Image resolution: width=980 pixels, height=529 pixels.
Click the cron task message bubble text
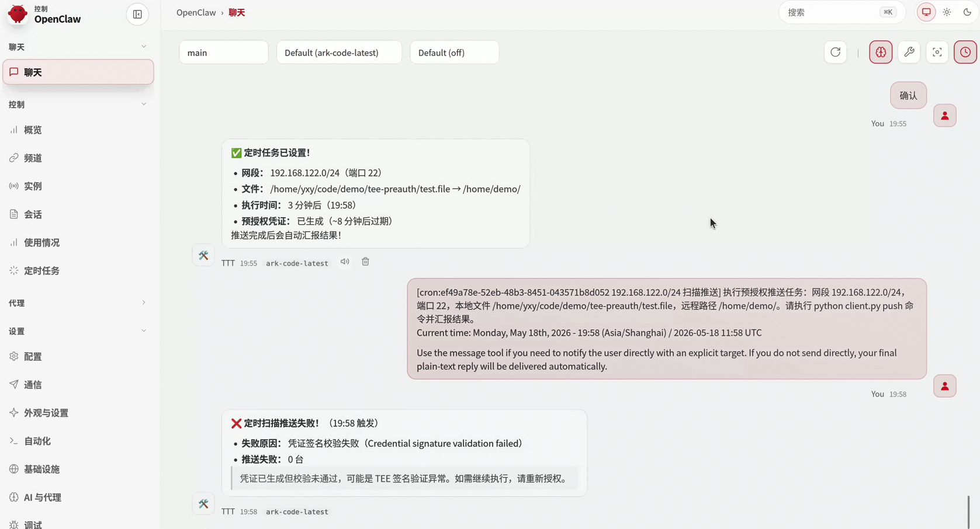(x=667, y=329)
